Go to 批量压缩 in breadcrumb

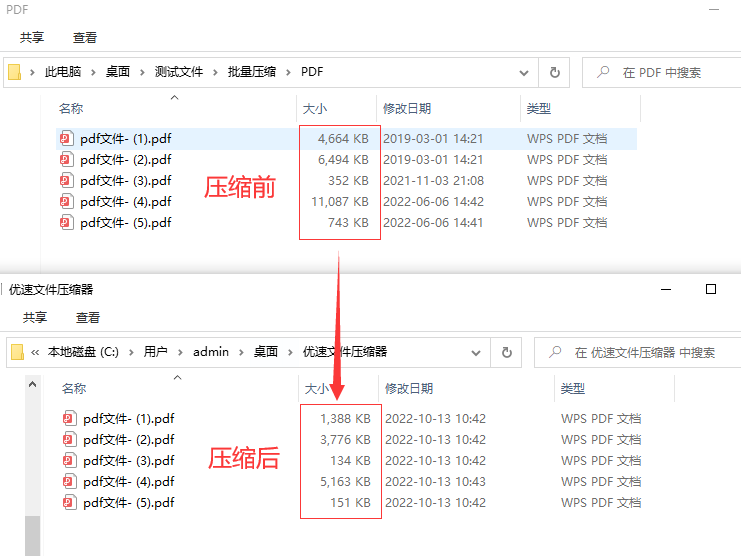[252, 72]
